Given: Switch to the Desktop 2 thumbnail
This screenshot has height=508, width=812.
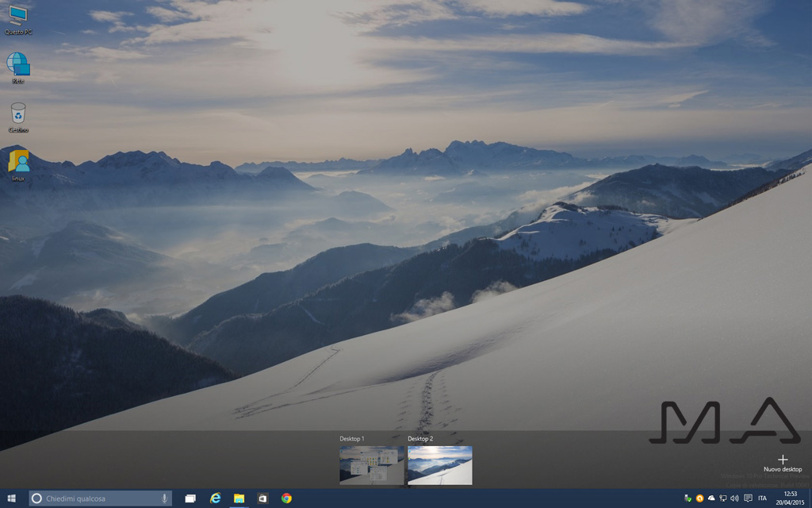Looking at the screenshot, I should click(439, 465).
